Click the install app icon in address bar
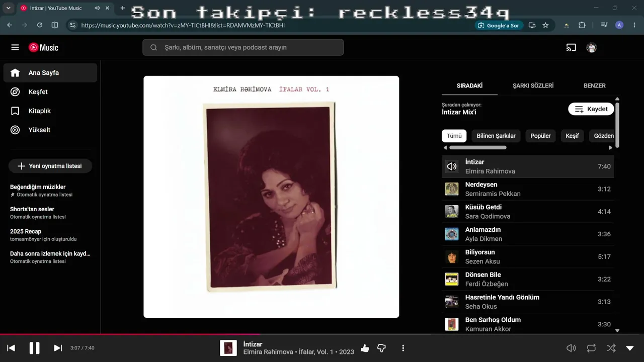The width and height of the screenshot is (644, 362). pyautogui.click(x=532, y=25)
